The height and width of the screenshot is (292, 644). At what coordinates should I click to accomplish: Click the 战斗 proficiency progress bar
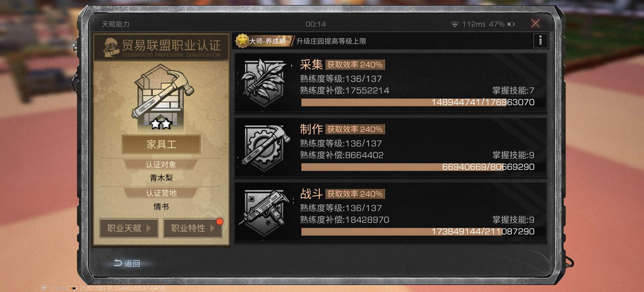[x=418, y=232]
